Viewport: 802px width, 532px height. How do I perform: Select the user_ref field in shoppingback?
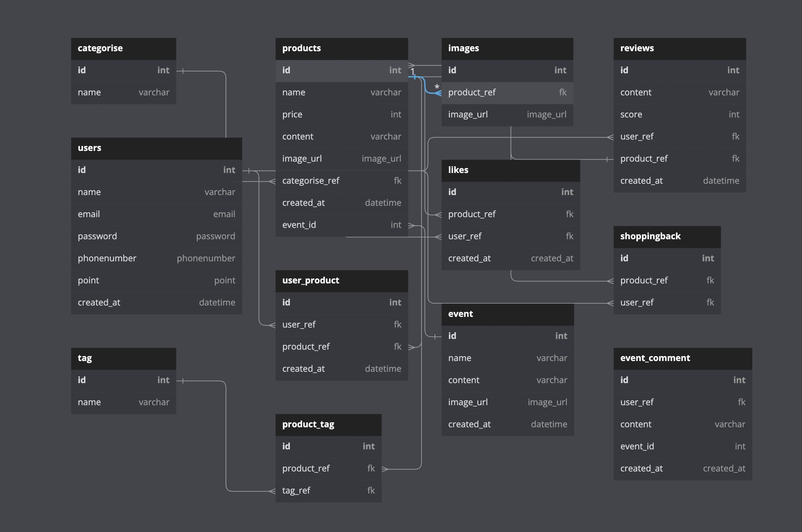[x=666, y=302]
